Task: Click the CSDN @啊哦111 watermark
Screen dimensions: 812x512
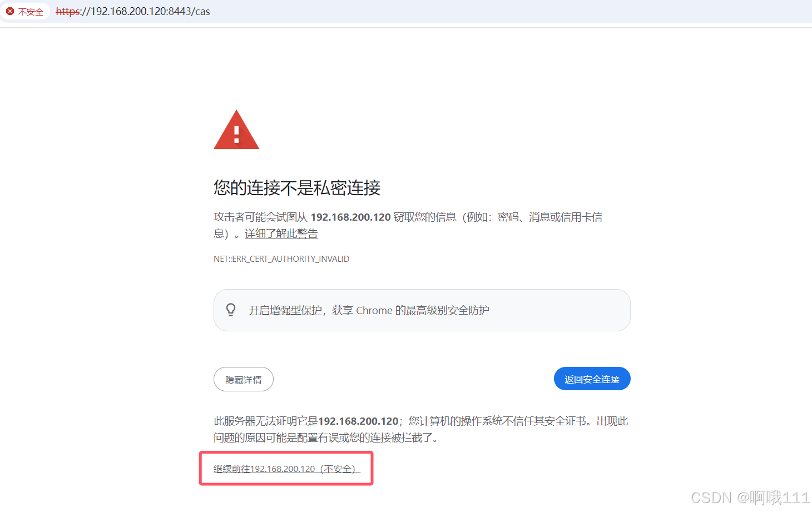Action: 750,498
